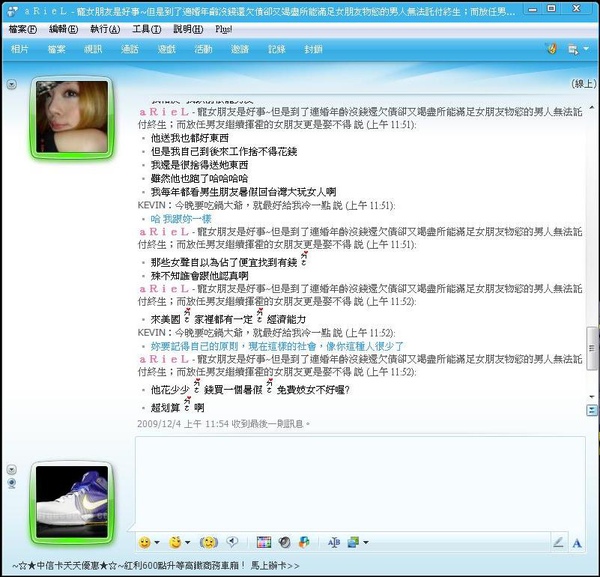The width and height of the screenshot is (600, 577).
Task: Click the voice clip speech bubble icon
Action: tap(232, 542)
